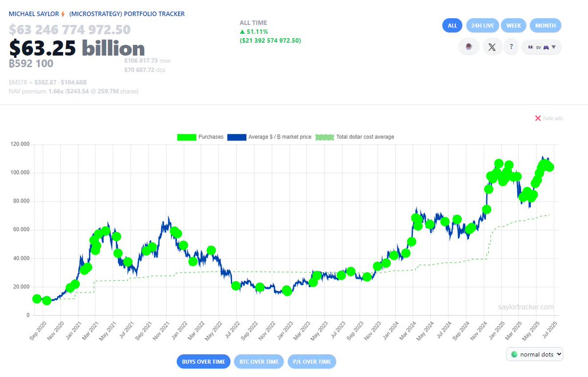Show the P/L OVER TIME chart
This screenshot has height=377, width=588.
pyautogui.click(x=312, y=362)
